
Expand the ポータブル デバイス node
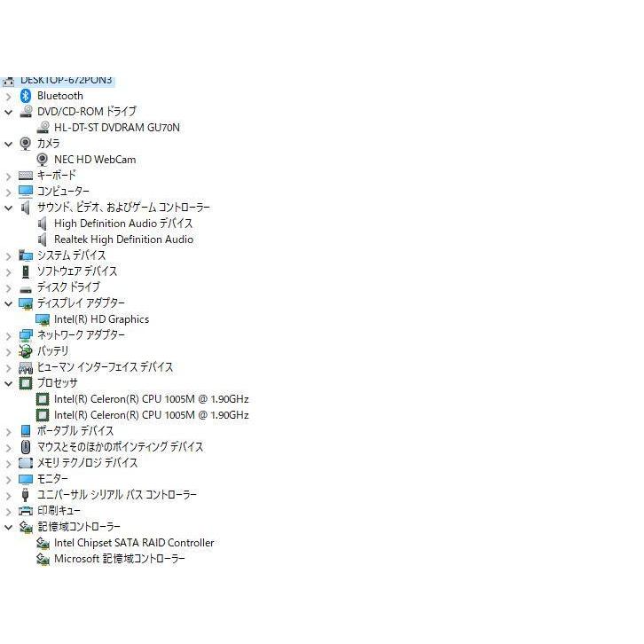[8, 433]
